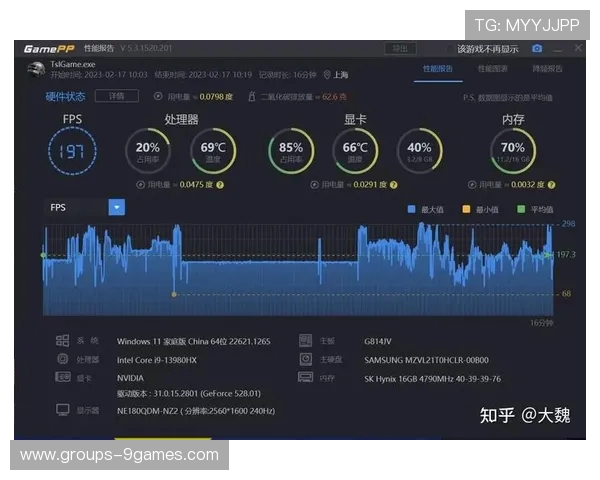The width and height of the screenshot is (600, 480).
Task: Click the orange 最小值 legend swatch
Action: click(x=466, y=209)
